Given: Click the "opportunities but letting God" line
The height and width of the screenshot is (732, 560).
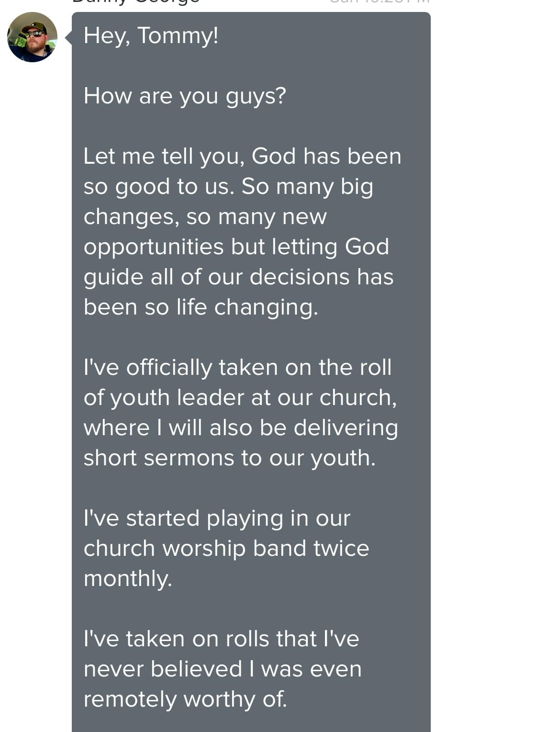Looking at the screenshot, I should (x=236, y=247).
